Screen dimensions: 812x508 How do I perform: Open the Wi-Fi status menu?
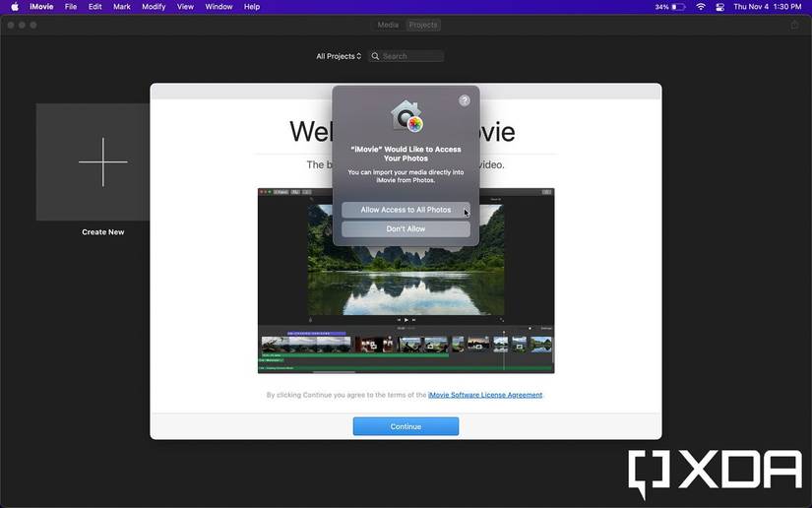[701, 7]
